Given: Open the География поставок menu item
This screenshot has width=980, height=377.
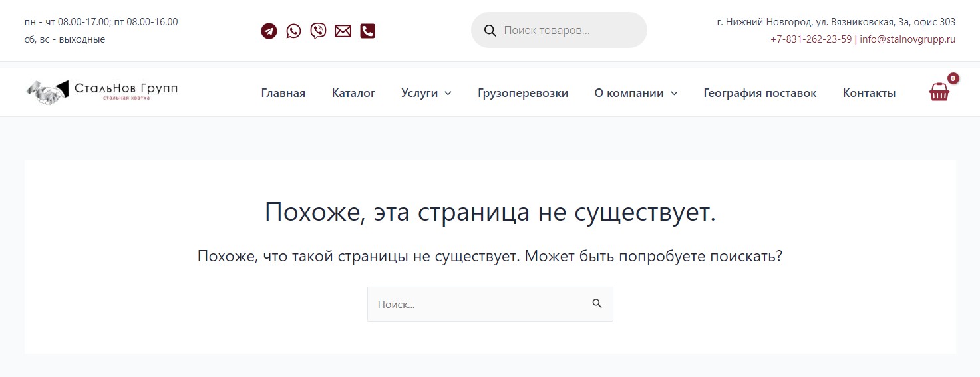Looking at the screenshot, I should click(760, 93).
